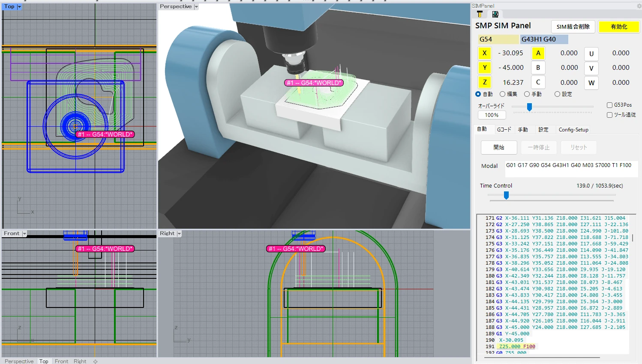Click the V axis button
The height and width of the screenshot is (364, 642).
[591, 68]
